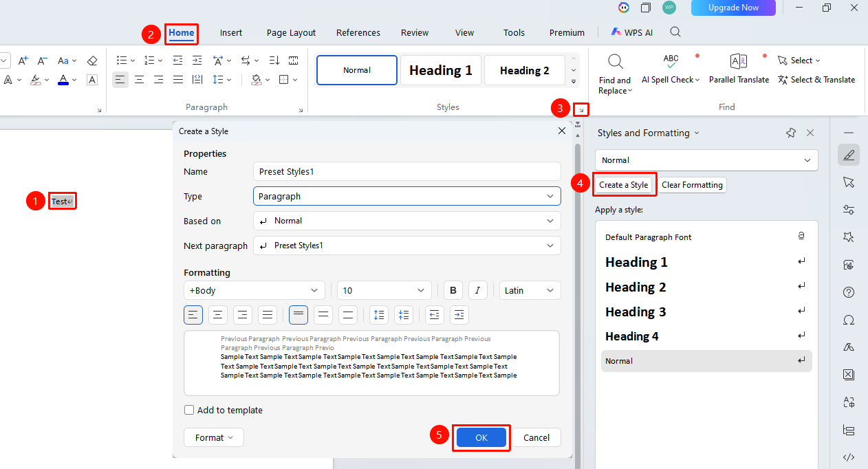The width and height of the screenshot is (868, 469).
Task: Enable the Add to template checkbox
Action: [x=189, y=411]
